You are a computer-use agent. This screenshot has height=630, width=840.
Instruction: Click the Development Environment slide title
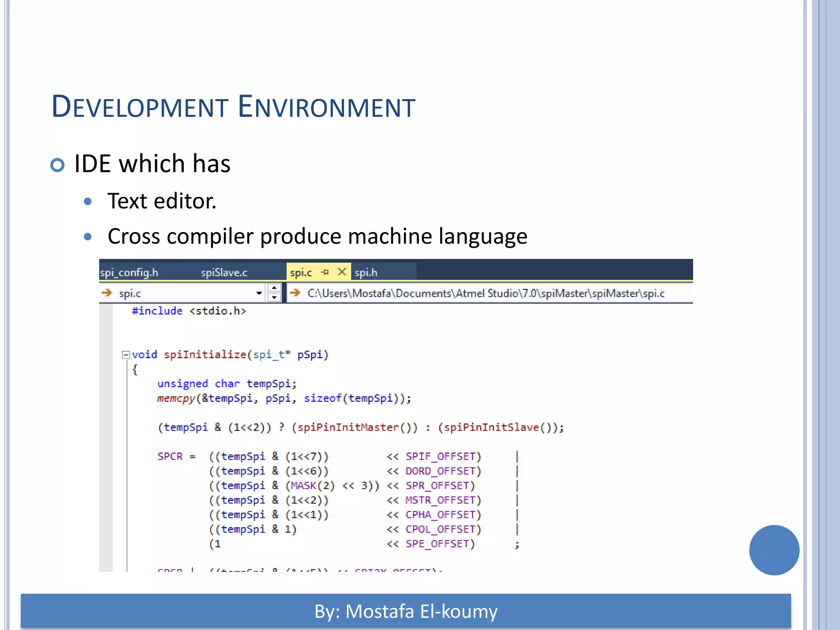point(233,107)
